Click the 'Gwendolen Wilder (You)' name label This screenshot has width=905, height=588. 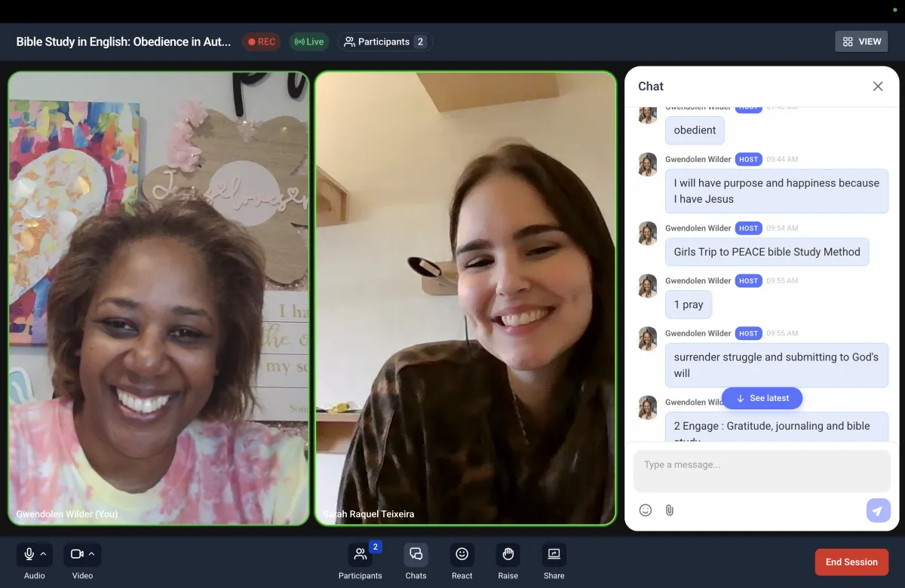tap(67, 514)
